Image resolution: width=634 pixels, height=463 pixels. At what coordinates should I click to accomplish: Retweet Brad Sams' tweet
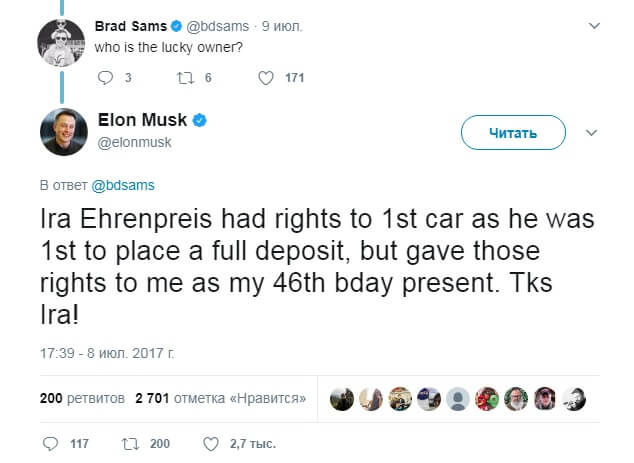coord(185,77)
